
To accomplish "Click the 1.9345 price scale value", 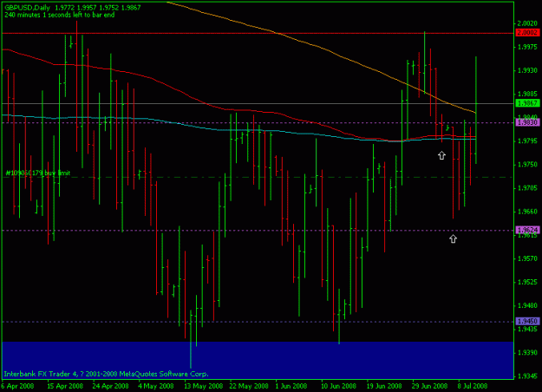I will coord(527,376).
